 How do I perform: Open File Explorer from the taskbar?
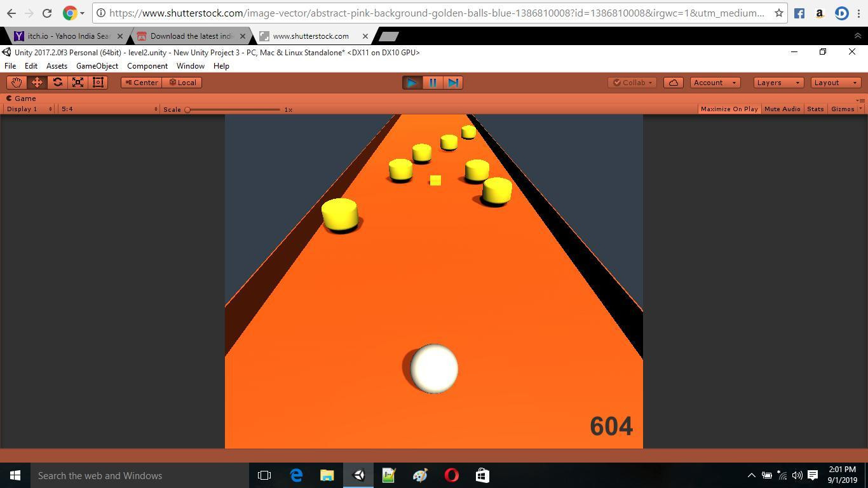[x=327, y=475]
